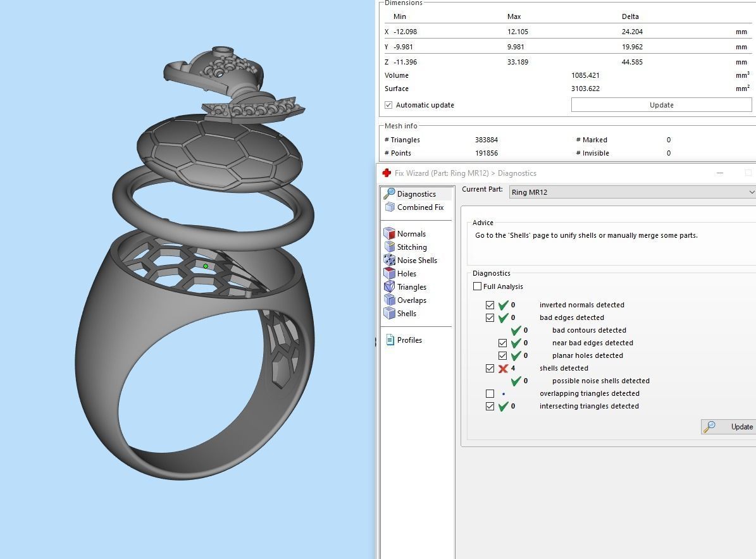Enable the Full Analysis checkbox
The width and height of the screenshot is (756, 559).
(x=477, y=286)
